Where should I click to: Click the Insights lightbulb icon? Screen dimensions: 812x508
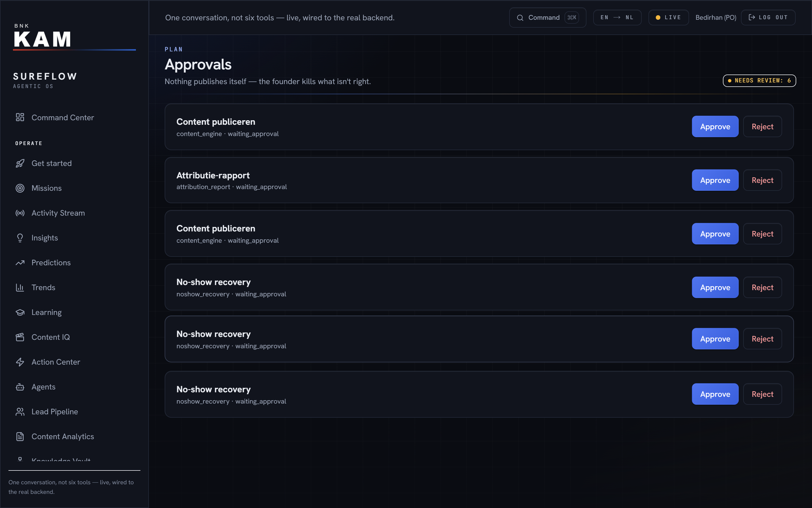(x=20, y=238)
